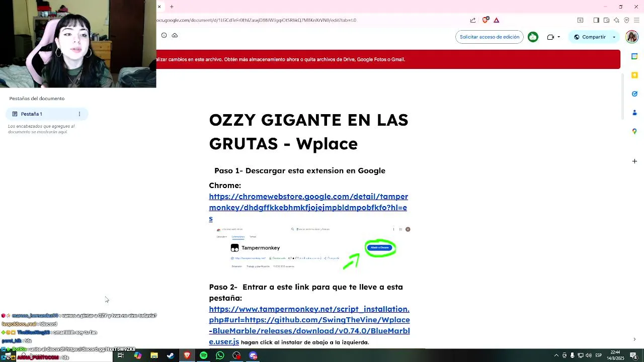Click the Paso 1 instruction text

[x=300, y=170]
